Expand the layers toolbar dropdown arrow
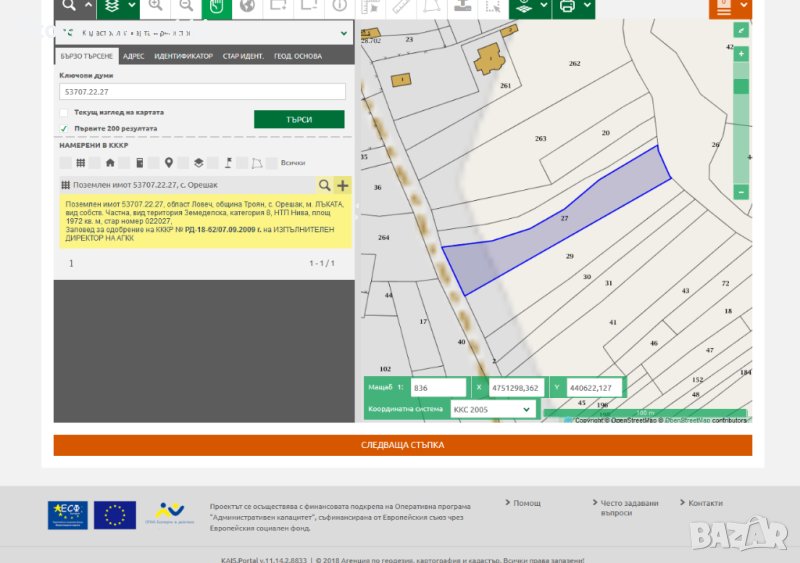The height and width of the screenshot is (563, 800). coord(132,6)
